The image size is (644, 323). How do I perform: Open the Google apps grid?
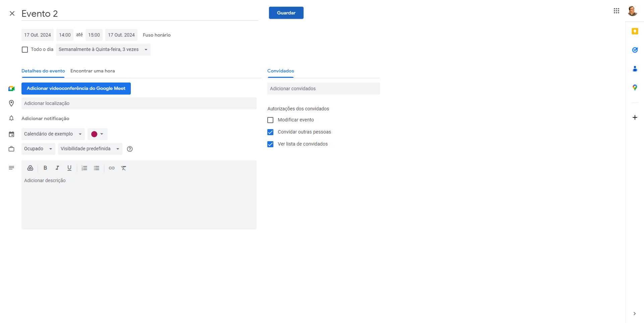pyautogui.click(x=616, y=11)
